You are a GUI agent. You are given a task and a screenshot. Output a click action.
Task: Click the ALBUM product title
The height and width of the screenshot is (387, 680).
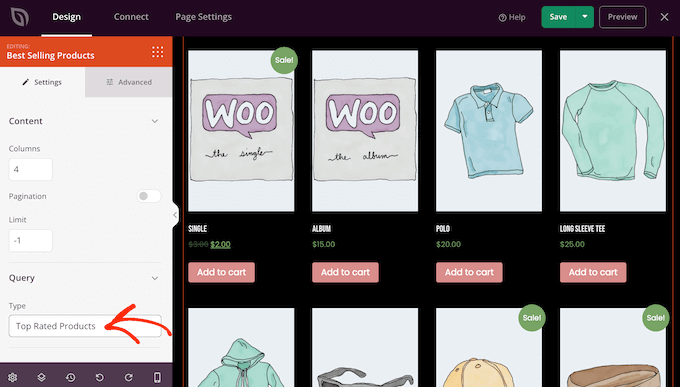click(321, 229)
